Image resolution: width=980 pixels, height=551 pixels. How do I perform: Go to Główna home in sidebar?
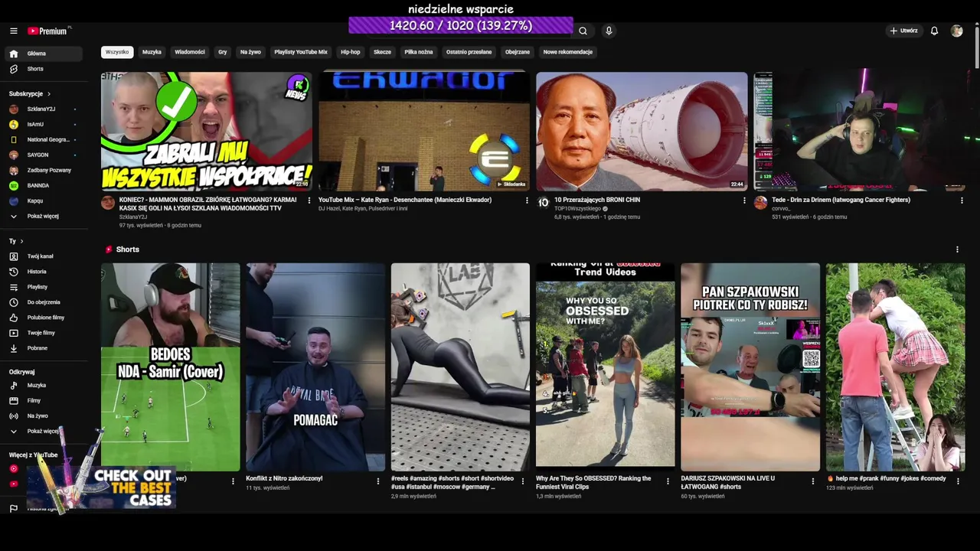coord(42,54)
